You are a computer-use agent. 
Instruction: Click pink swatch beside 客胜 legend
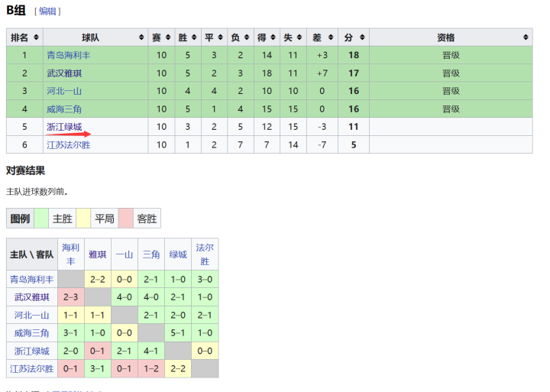click(125, 219)
